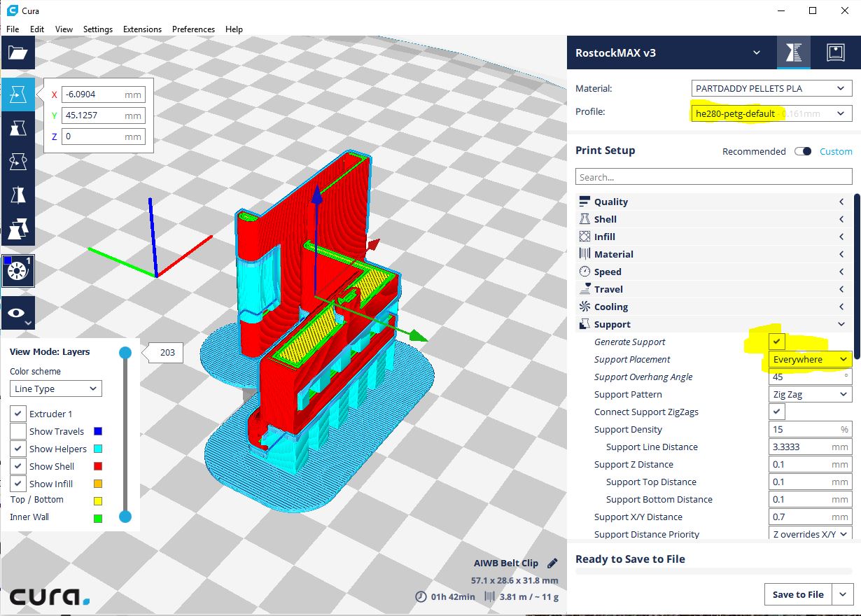Open the view mode eye icon

pyautogui.click(x=17, y=314)
